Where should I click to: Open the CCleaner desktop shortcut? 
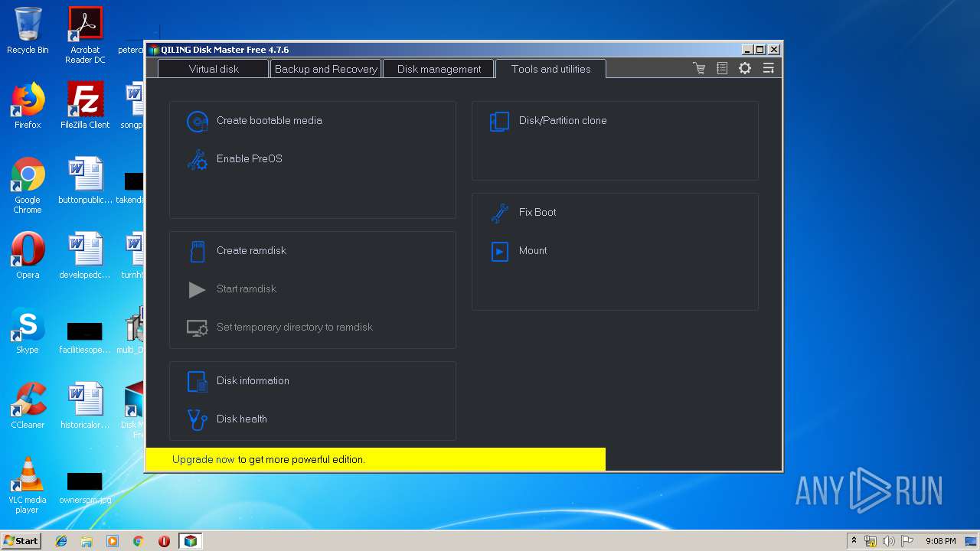tap(28, 406)
